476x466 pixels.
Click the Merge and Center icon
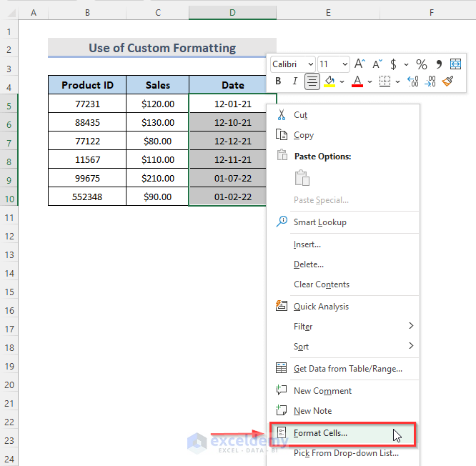click(x=455, y=64)
